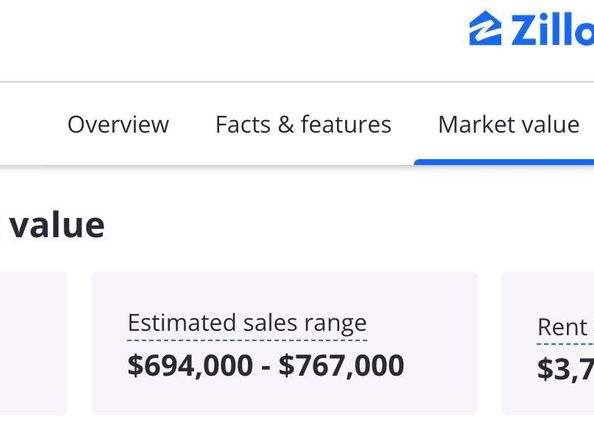Select the partially visible leftmost value card
The height and width of the screenshot is (445, 594).
pyautogui.click(x=33, y=343)
